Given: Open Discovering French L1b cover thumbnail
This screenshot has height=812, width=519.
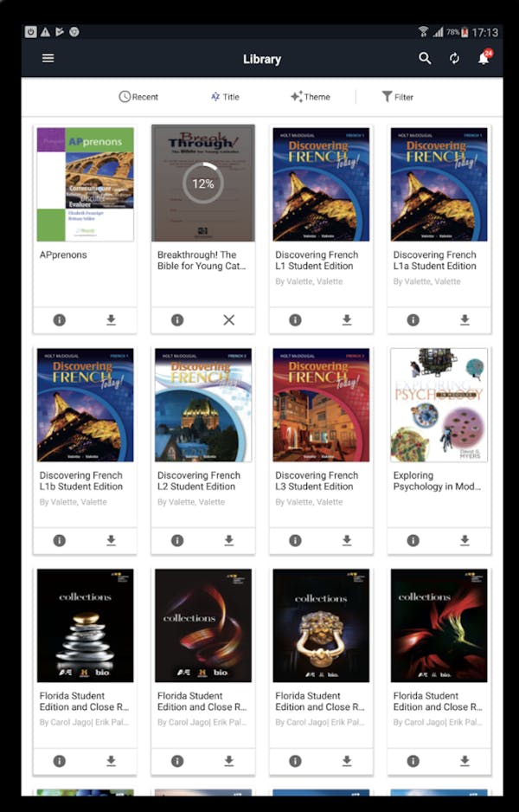Looking at the screenshot, I should tap(86, 405).
